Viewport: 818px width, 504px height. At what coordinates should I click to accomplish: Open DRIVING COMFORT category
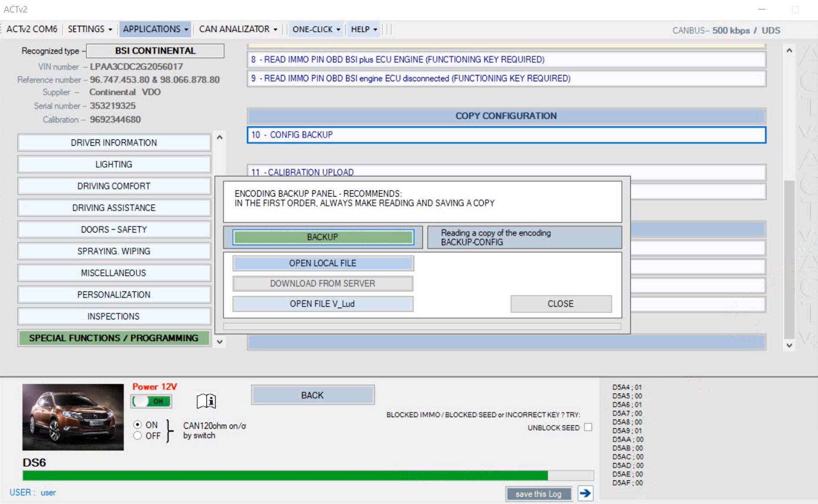coord(114,186)
